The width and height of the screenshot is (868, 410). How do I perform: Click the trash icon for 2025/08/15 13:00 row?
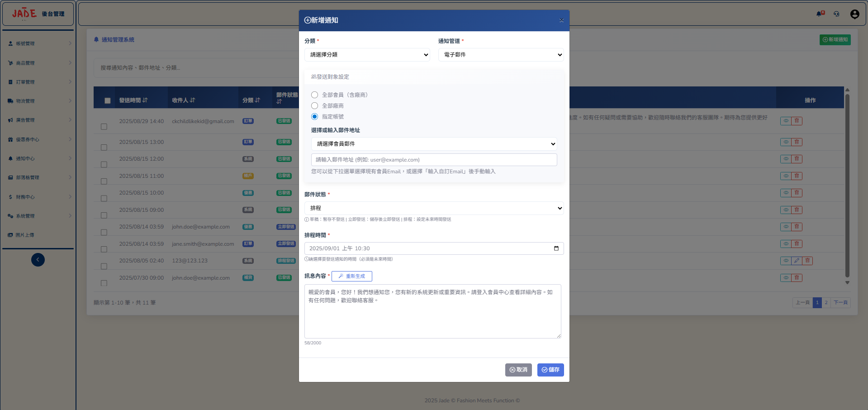797,142
